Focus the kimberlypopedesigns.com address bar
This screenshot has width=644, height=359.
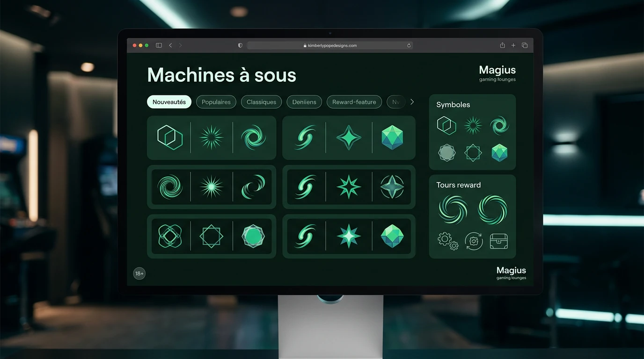[330, 45]
